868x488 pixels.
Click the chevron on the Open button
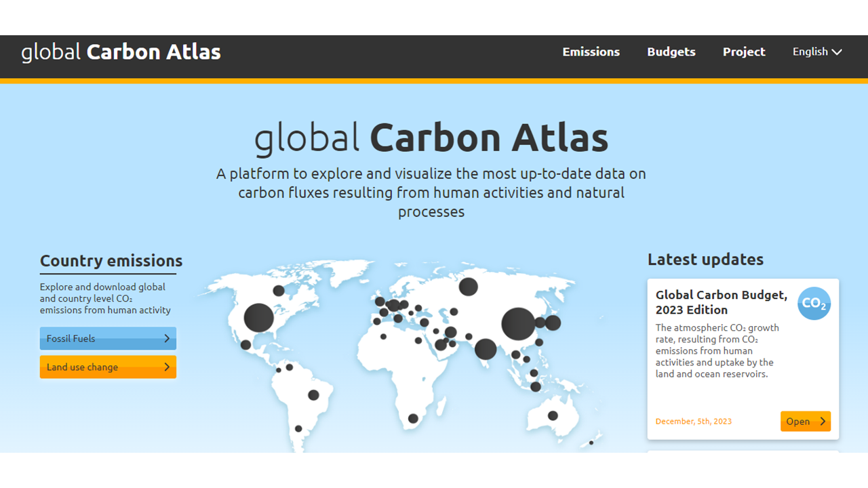823,421
